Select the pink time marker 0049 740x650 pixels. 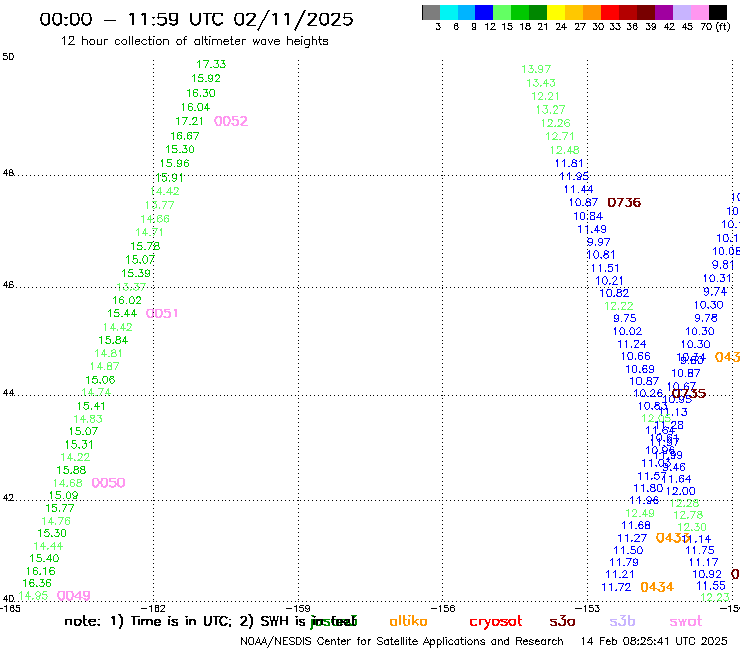74,596
